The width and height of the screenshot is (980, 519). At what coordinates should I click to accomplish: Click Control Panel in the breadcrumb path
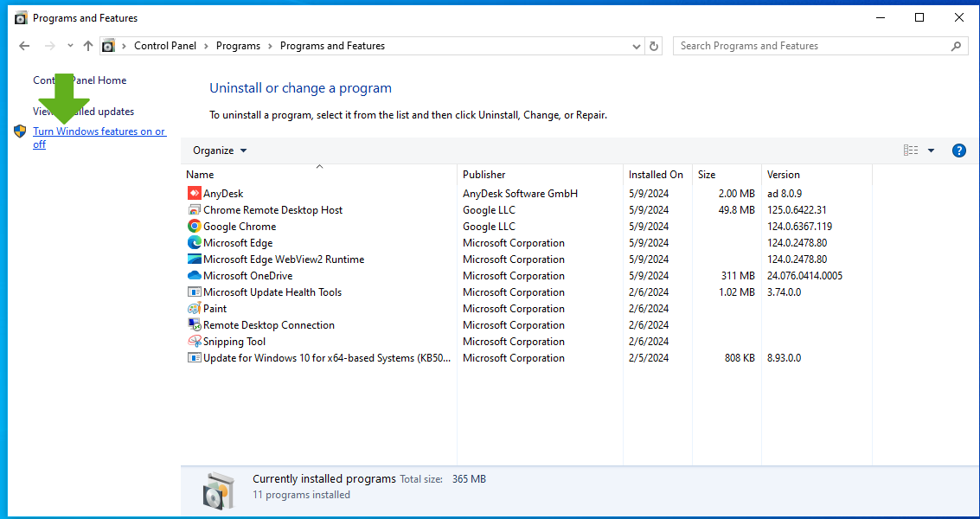[x=165, y=46]
